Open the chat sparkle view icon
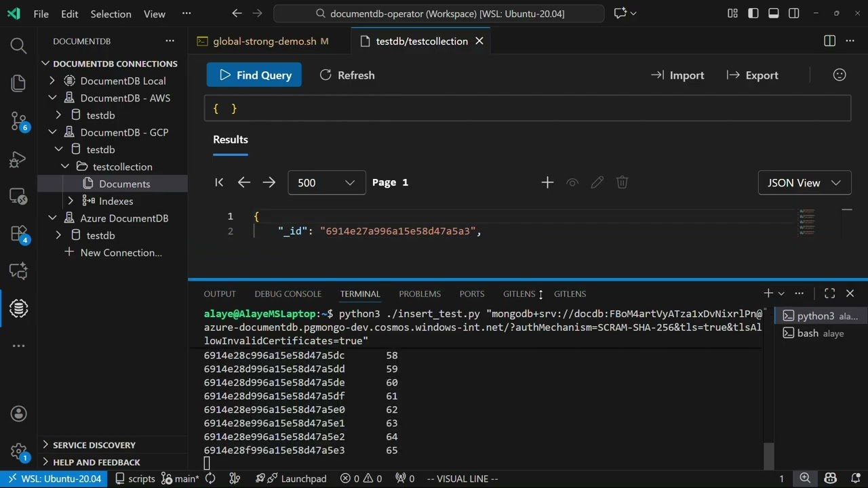 tap(18, 270)
